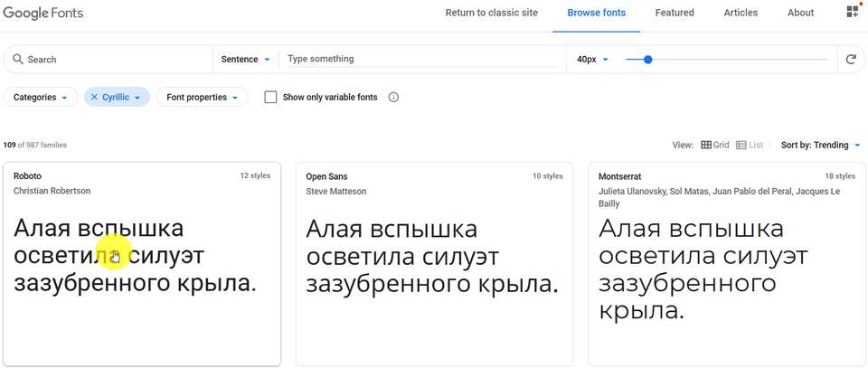
Task: Click the Google Fonts logo
Action: tap(43, 13)
